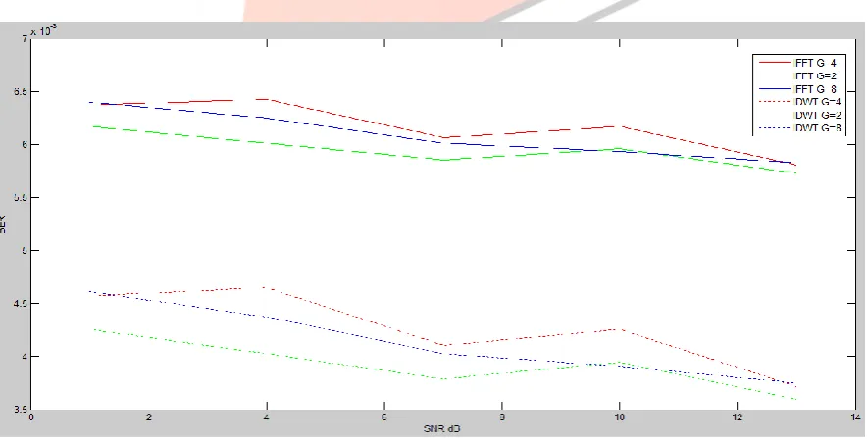This screenshot has height=443, width=868.
Task: Click the blue dotted line sample in legend
Action: [775, 127]
